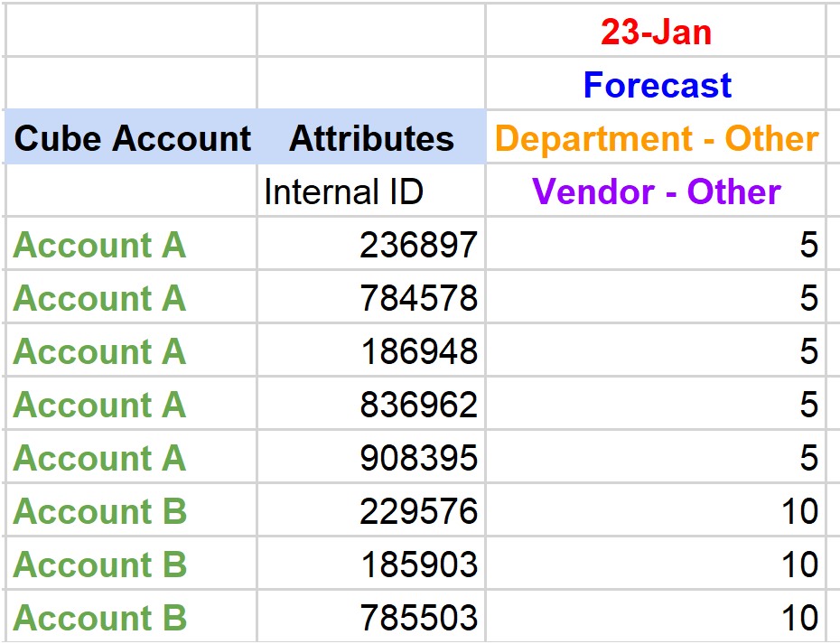Select forecast value 10 in row 185903
840x644 pixels.
pos(655,564)
